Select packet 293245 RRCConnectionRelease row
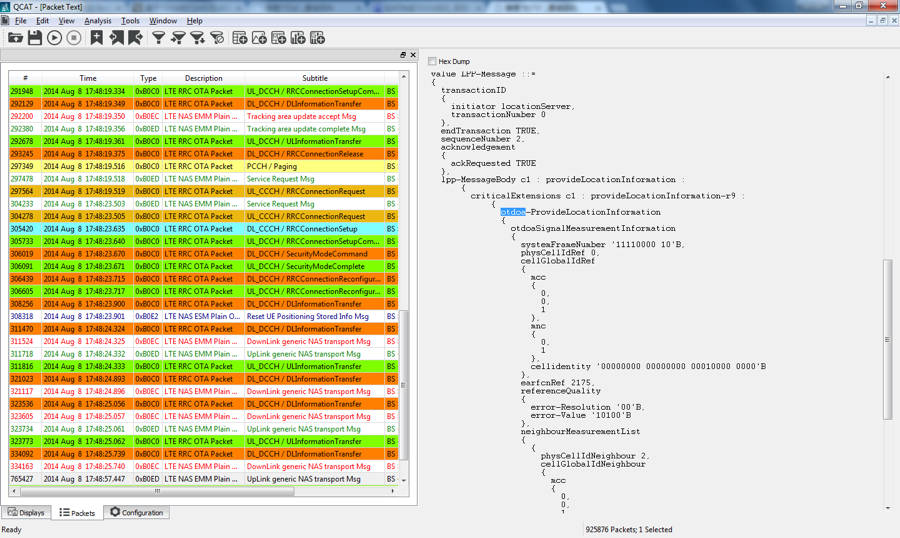The width and height of the screenshot is (900, 538). pos(204,154)
